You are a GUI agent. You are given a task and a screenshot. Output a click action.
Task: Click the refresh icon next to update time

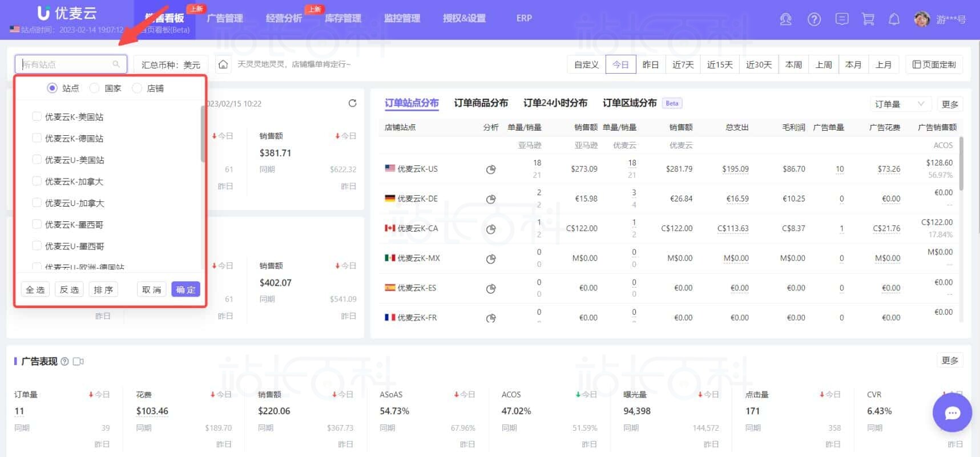(x=352, y=103)
